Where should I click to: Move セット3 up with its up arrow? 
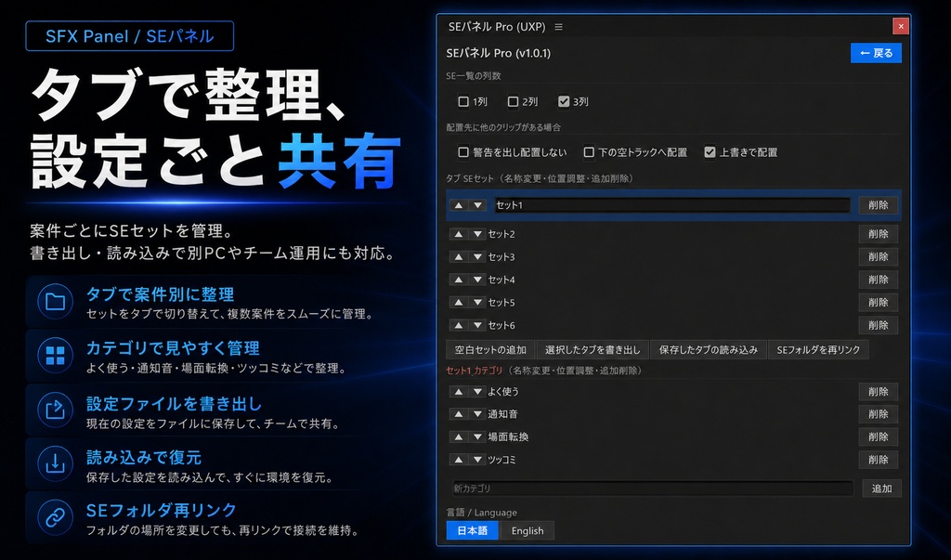click(459, 257)
